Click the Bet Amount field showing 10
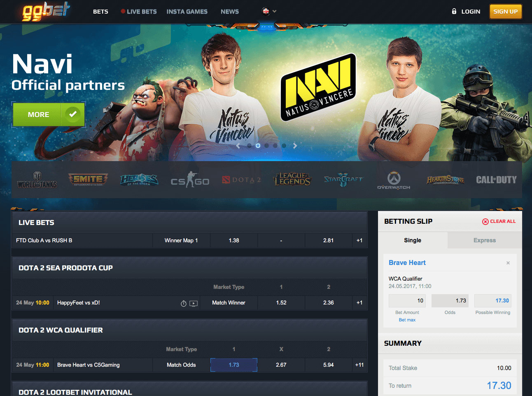The height and width of the screenshot is (396, 532). [x=407, y=301]
